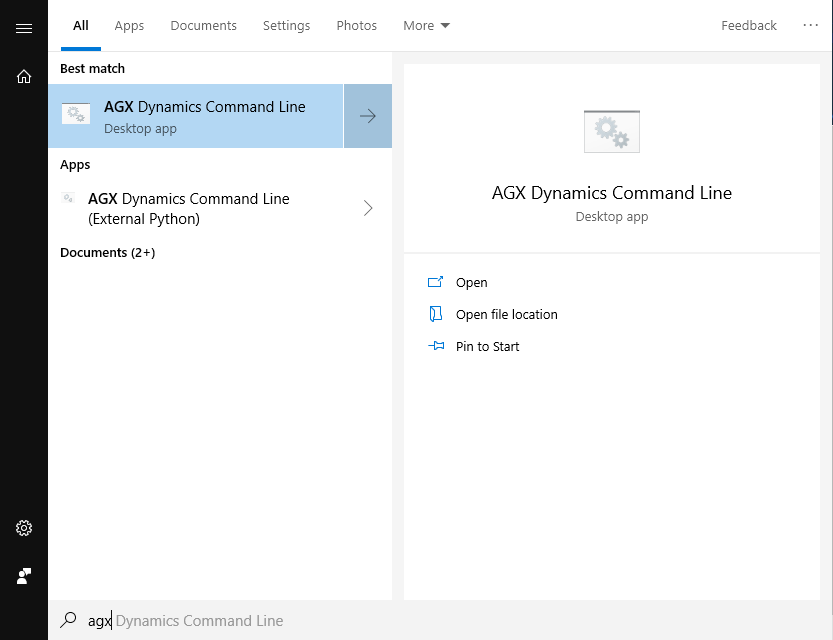Click the Open icon in the preview pane
833x640 pixels.
(x=435, y=283)
